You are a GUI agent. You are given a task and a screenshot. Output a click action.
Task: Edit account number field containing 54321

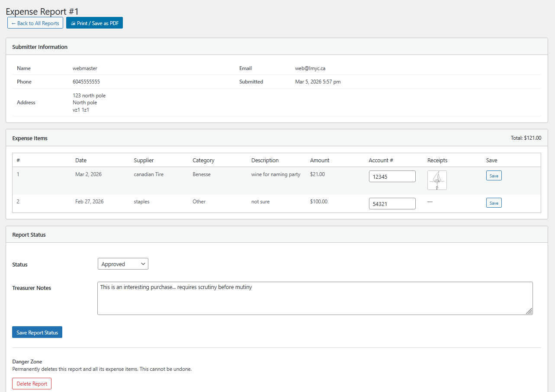pos(392,204)
